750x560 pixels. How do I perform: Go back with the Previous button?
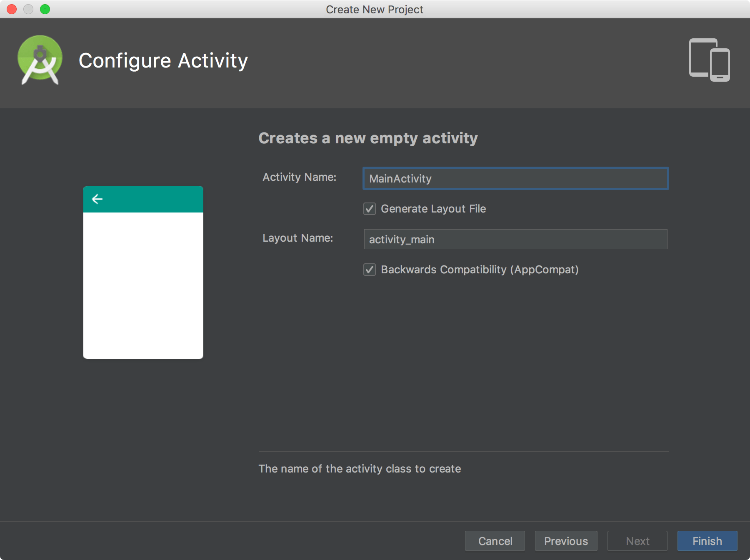click(566, 541)
